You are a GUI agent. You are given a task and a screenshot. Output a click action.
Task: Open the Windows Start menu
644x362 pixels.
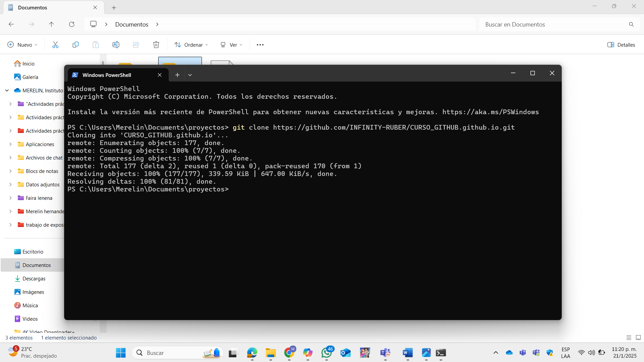pos(121,353)
